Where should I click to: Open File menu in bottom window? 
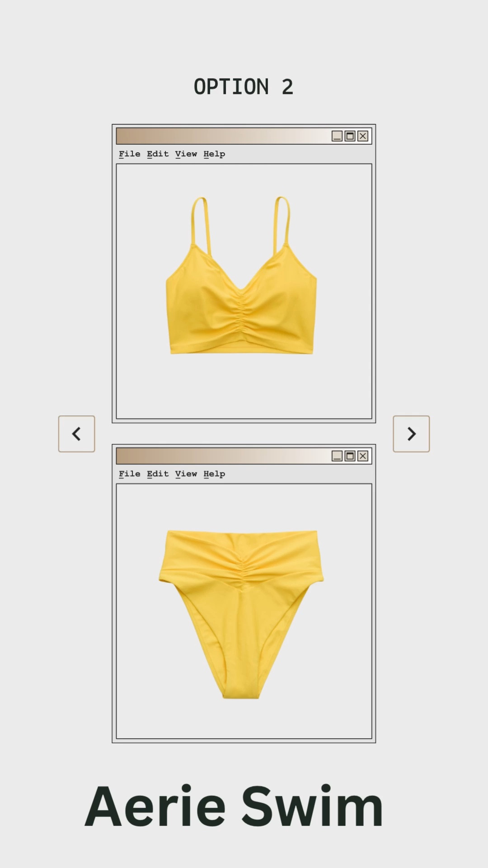coord(130,474)
